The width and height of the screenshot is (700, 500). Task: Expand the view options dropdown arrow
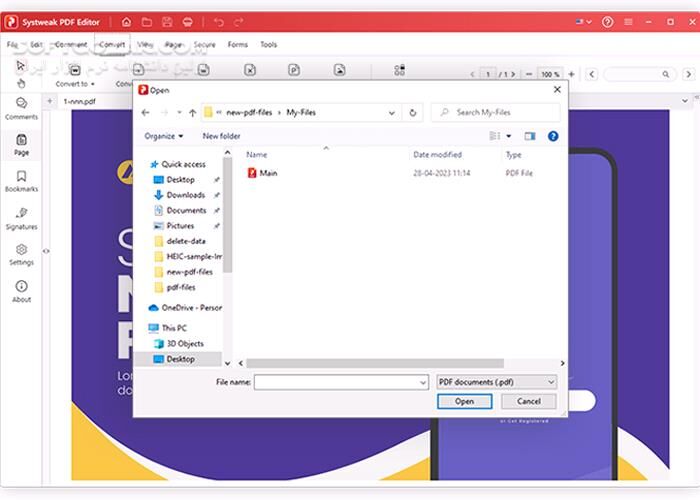[x=508, y=136]
